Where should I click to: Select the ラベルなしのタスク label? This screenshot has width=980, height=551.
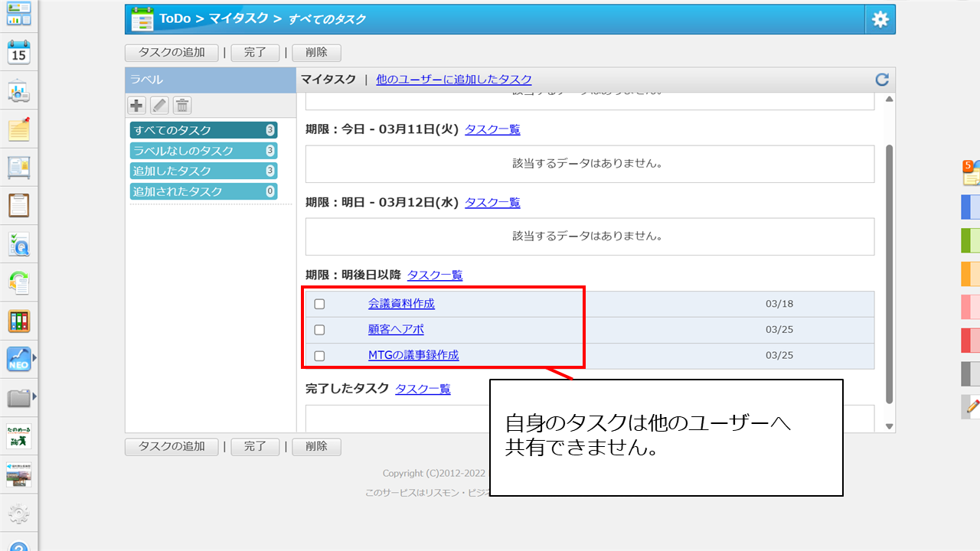204,151
